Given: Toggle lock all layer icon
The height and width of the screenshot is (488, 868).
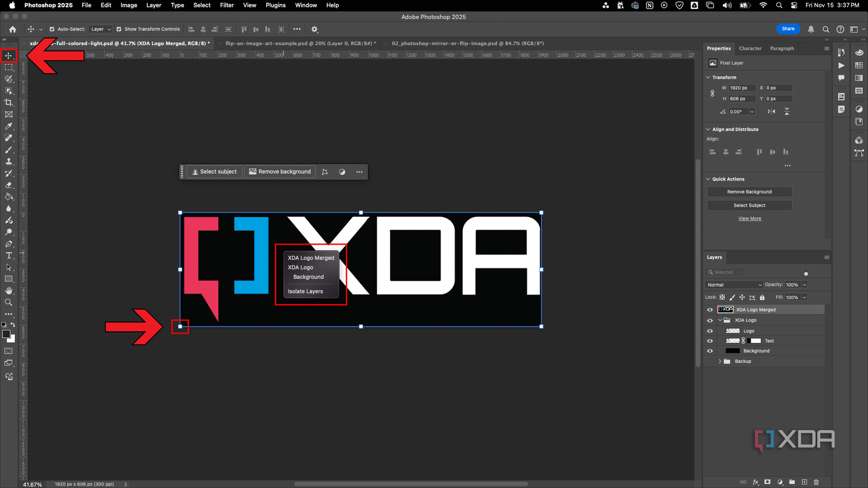Looking at the screenshot, I should 762,298.
